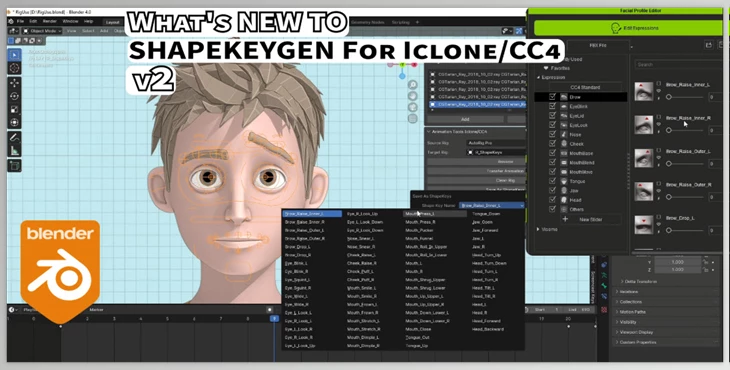The width and height of the screenshot is (730, 370).
Task: Expand the Viseme tree section
Action: coord(539,229)
